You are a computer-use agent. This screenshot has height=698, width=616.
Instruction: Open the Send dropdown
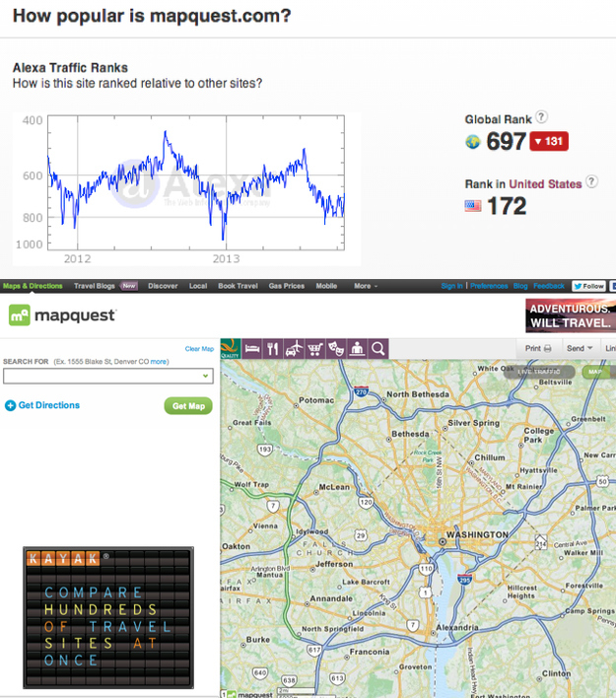point(580,348)
